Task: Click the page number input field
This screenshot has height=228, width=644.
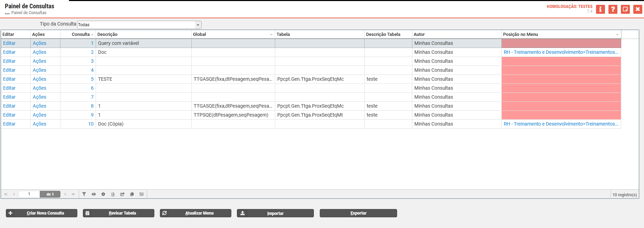Action: coord(29,194)
